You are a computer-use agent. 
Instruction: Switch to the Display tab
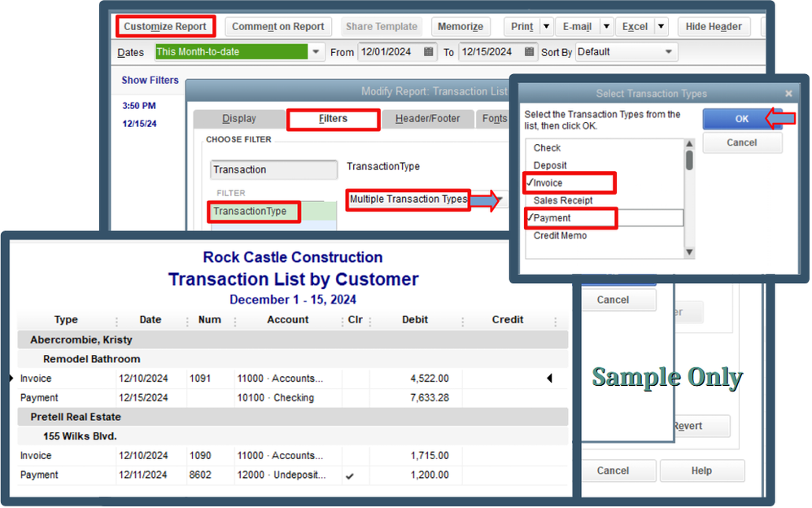pyautogui.click(x=239, y=119)
